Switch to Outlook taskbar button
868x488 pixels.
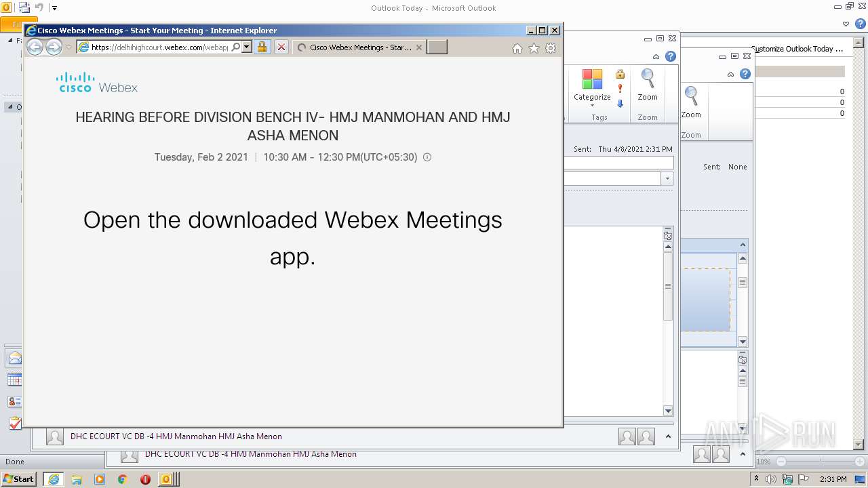pyautogui.click(x=167, y=479)
